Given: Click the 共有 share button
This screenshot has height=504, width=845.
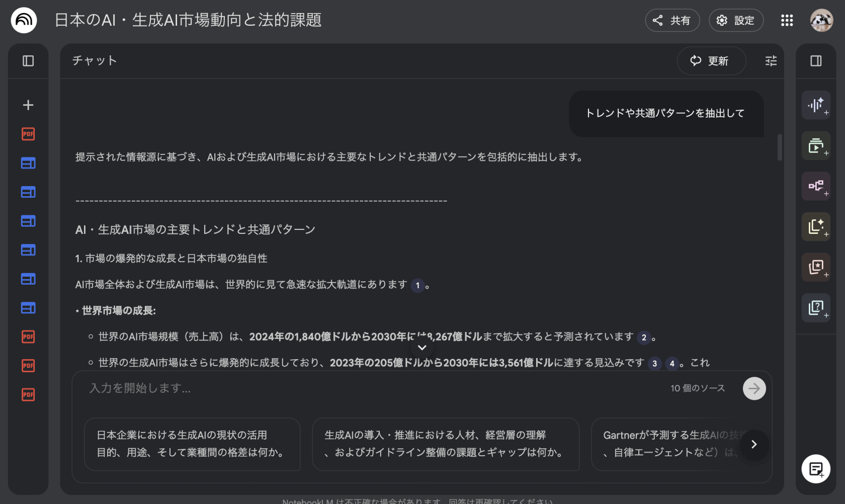Looking at the screenshot, I should (672, 20).
